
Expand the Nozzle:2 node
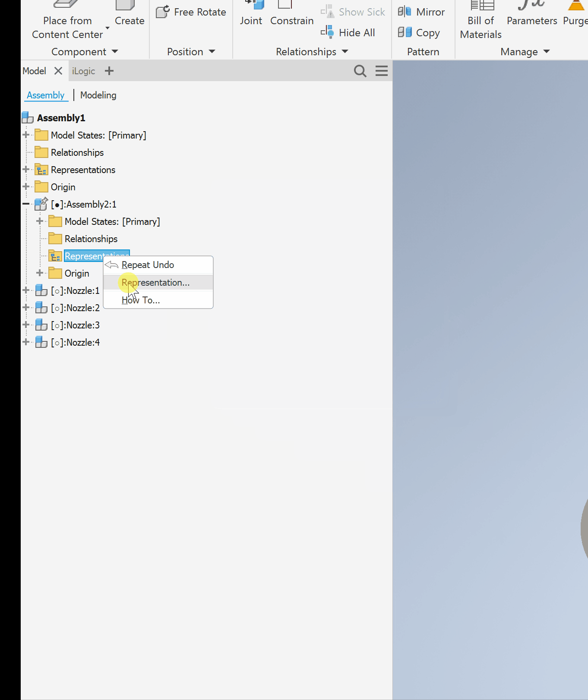pyautogui.click(x=26, y=307)
